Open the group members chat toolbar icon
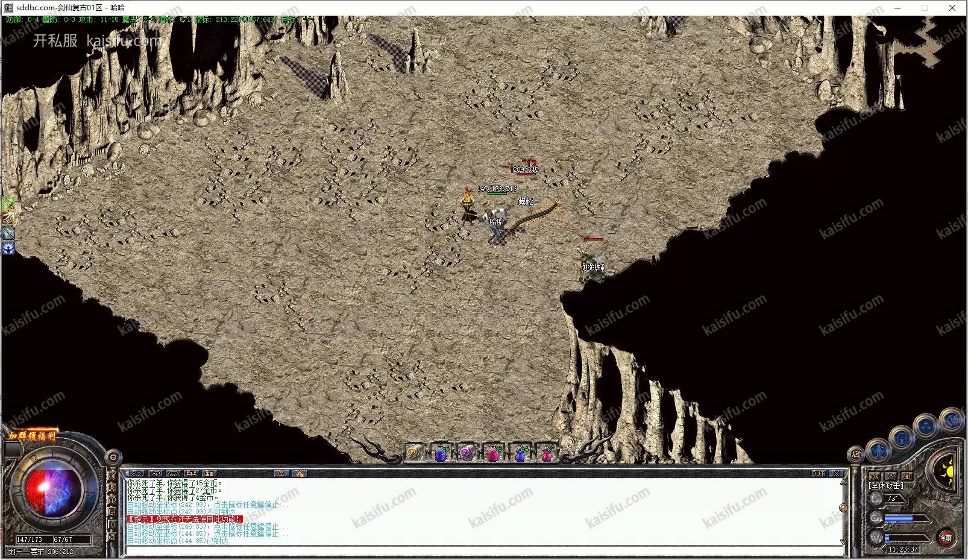The height and width of the screenshot is (560, 968). [x=191, y=473]
